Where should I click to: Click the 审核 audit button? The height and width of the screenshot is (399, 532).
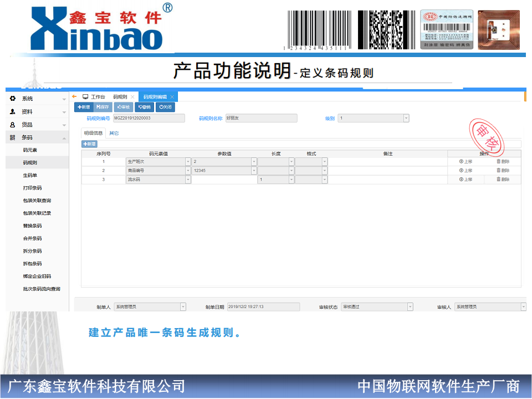[x=124, y=107]
